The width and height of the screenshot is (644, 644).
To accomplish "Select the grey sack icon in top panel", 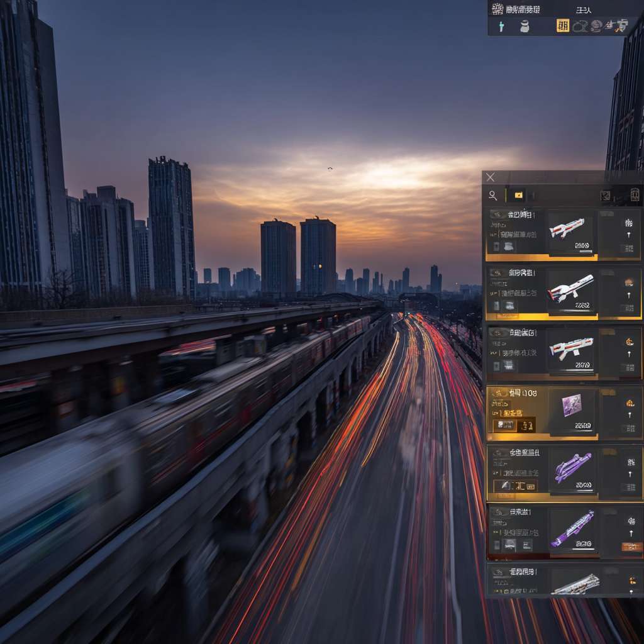I will tap(525, 26).
